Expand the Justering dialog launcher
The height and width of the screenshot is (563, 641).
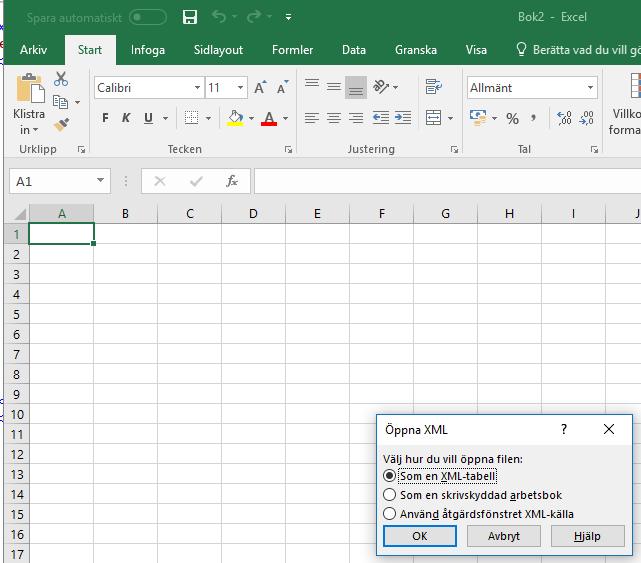(454, 150)
